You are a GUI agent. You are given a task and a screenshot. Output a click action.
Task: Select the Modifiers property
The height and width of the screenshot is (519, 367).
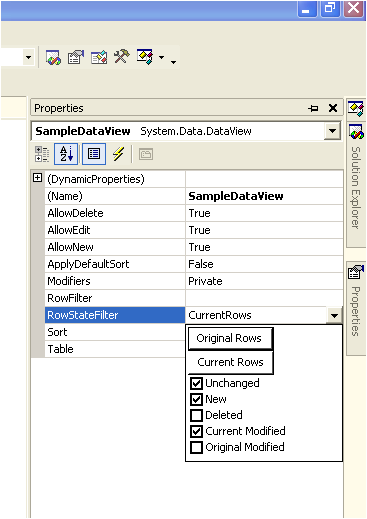tap(115, 281)
